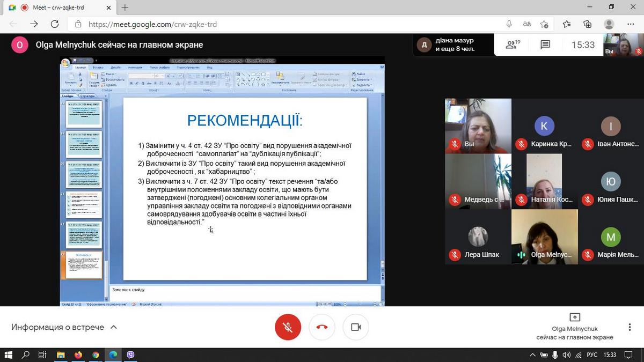Screen dimensions: 644x362
Task: Leave the call with the hang-up button
Action: (322, 327)
